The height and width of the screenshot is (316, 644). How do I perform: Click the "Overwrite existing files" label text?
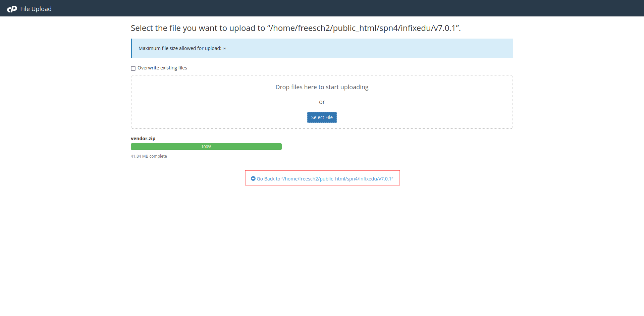point(162,68)
